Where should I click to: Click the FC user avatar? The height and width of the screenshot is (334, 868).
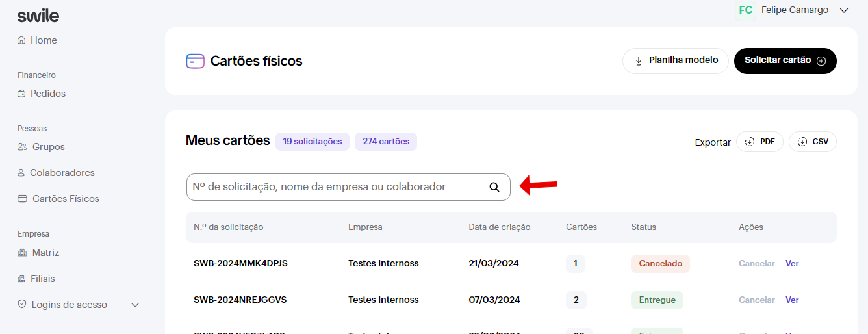tap(746, 10)
